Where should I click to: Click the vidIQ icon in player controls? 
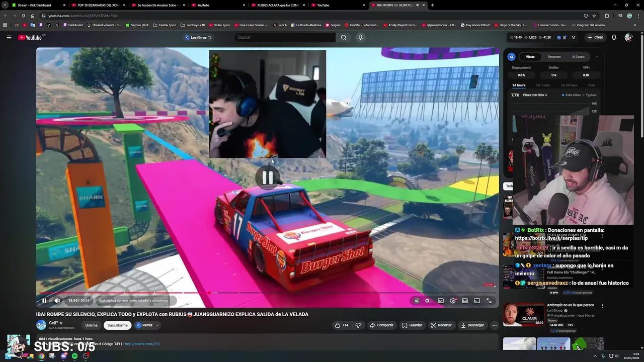pos(416,301)
